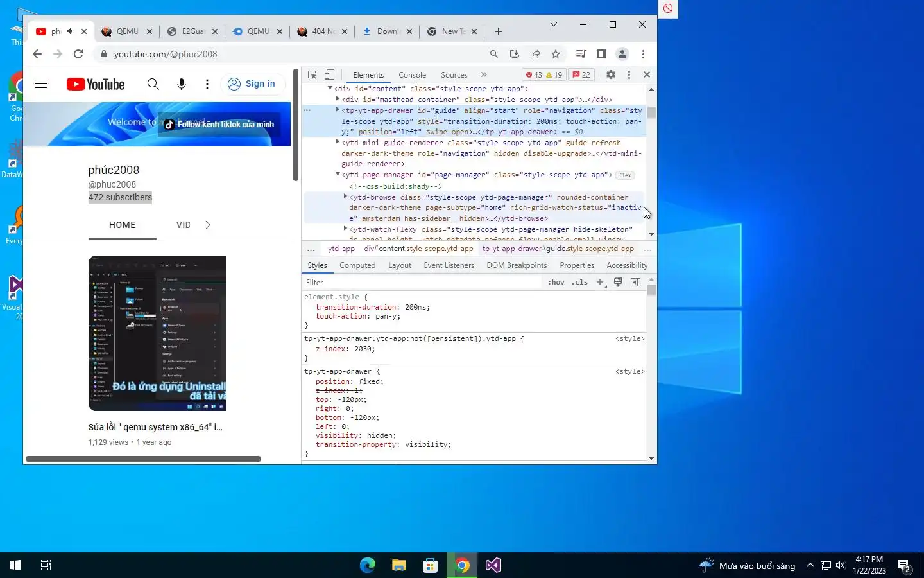Viewport: 924px width, 578px height.
Task: Open the Layout tab
Action: [400, 265]
